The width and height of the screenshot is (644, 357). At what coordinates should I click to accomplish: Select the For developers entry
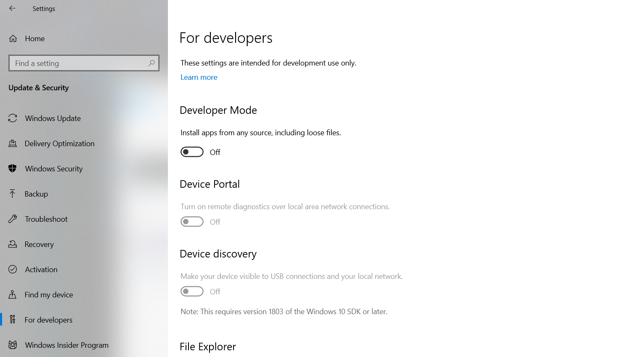pyautogui.click(x=84, y=320)
